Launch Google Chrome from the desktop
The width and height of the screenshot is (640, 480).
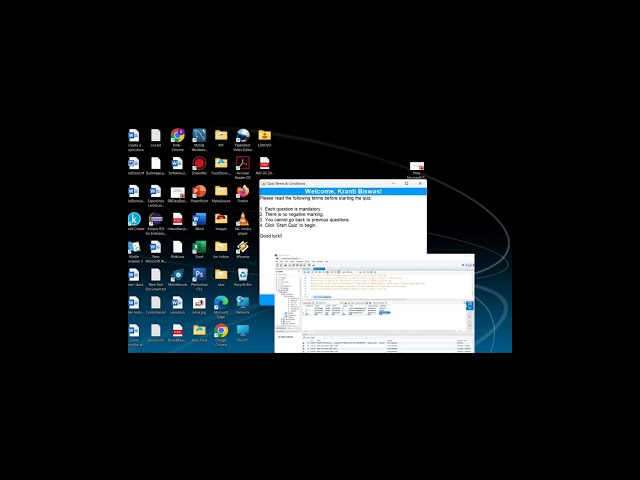[x=221, y=335]
